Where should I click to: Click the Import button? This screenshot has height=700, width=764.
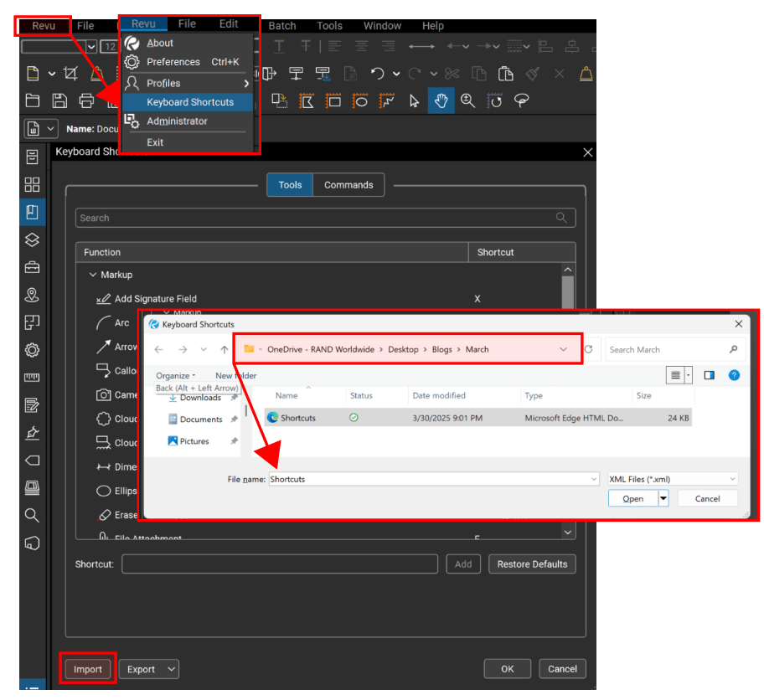(x=88, y=669)
